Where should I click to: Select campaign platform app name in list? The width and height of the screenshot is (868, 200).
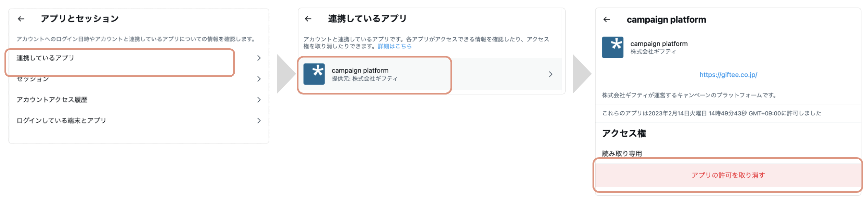[360, 70]
